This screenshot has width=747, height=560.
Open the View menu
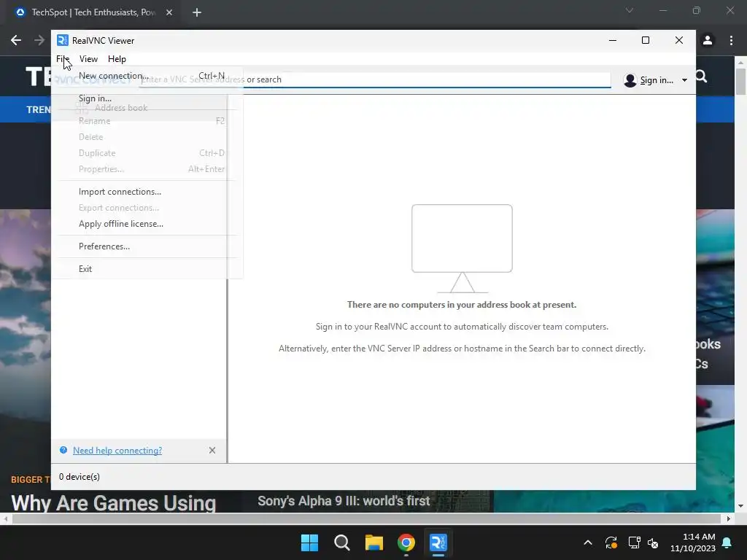(x=88, y=59)
